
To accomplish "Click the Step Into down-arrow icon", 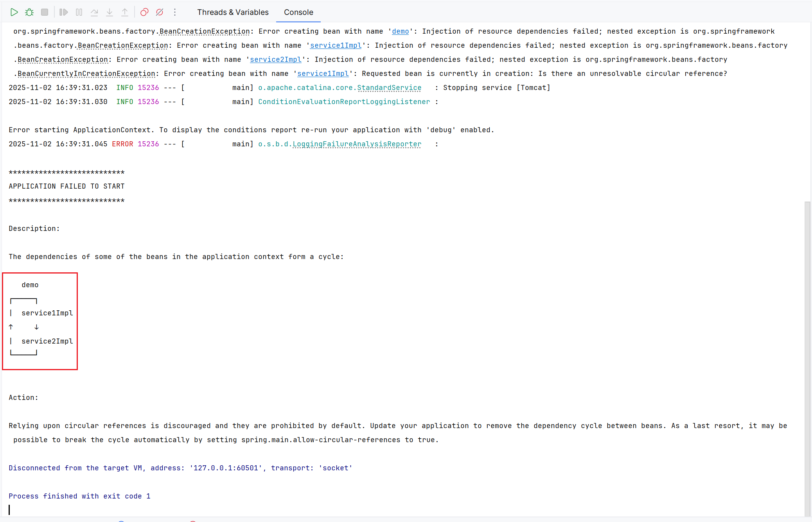I will click(110, 12).
